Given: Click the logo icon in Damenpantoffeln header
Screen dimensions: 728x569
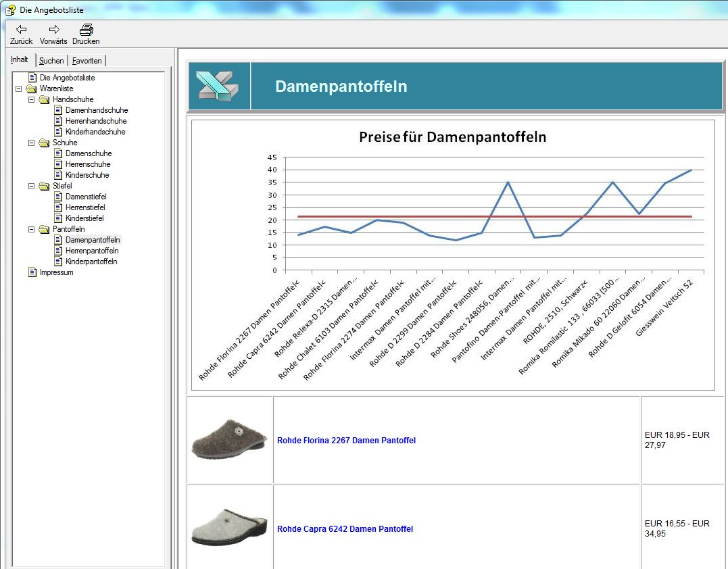Looking at the screenshot, I should tap(218, 86).
